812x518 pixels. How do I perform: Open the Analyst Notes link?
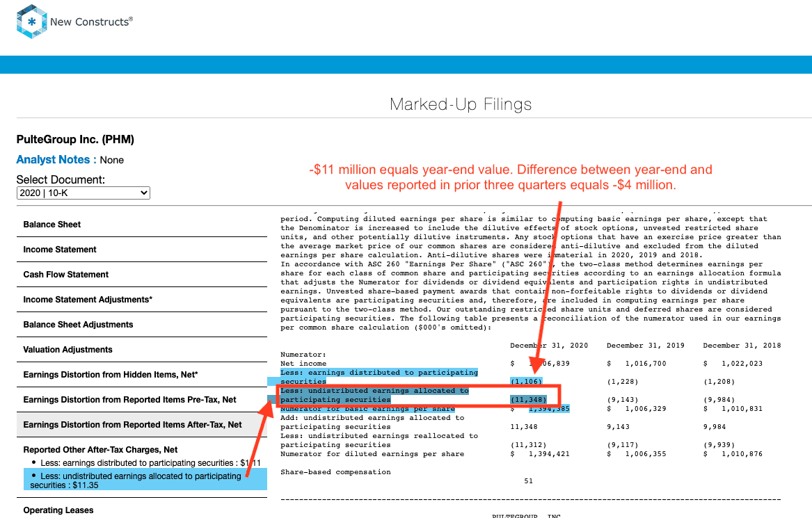[56, 160]
